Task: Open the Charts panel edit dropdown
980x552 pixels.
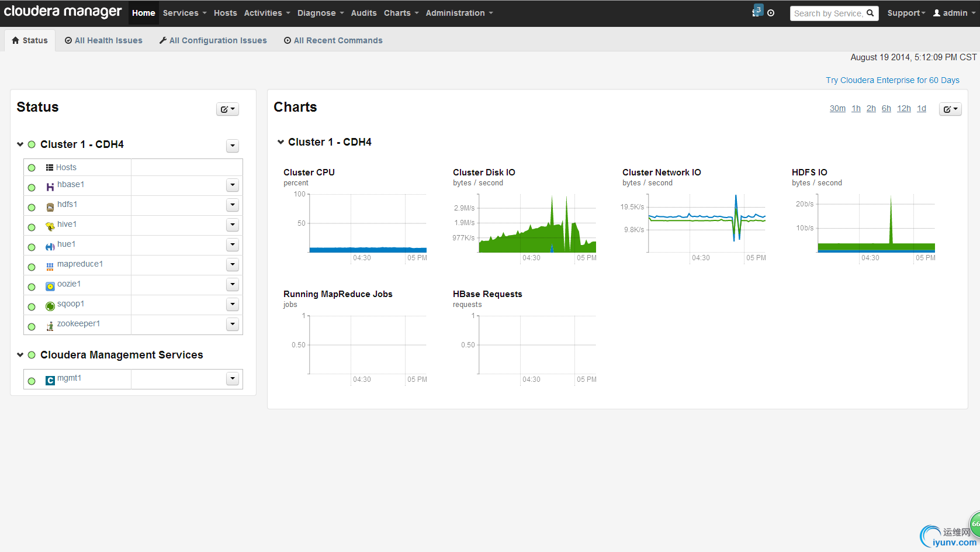Action: [x=950, y=109]
